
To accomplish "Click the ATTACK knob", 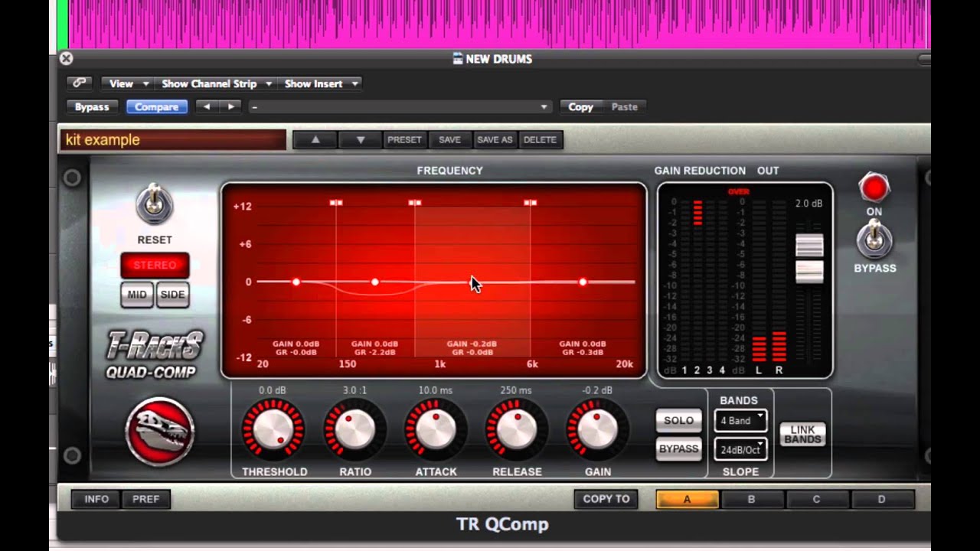I will pos(436,430).
